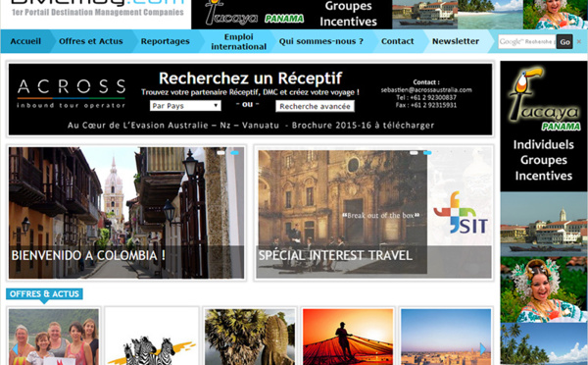This screenshot has width=588, height=365.
Task: Open the palm tree statue offer thumbnail
Action: [x=250, y=337]
